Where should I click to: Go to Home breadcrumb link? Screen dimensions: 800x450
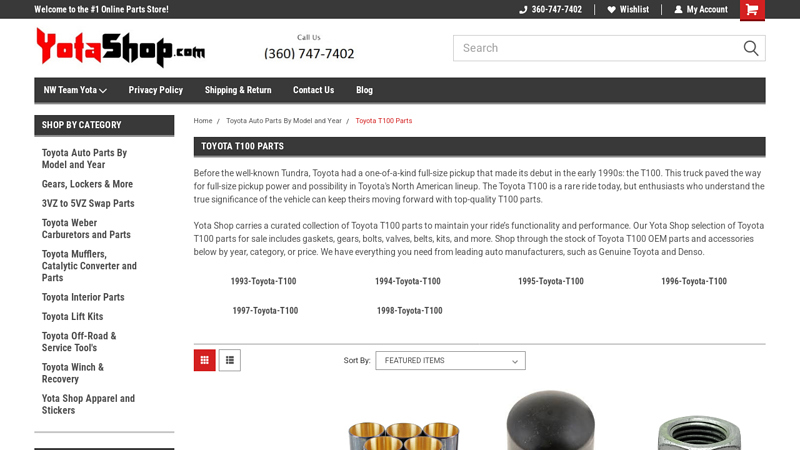tap(203, 121)
